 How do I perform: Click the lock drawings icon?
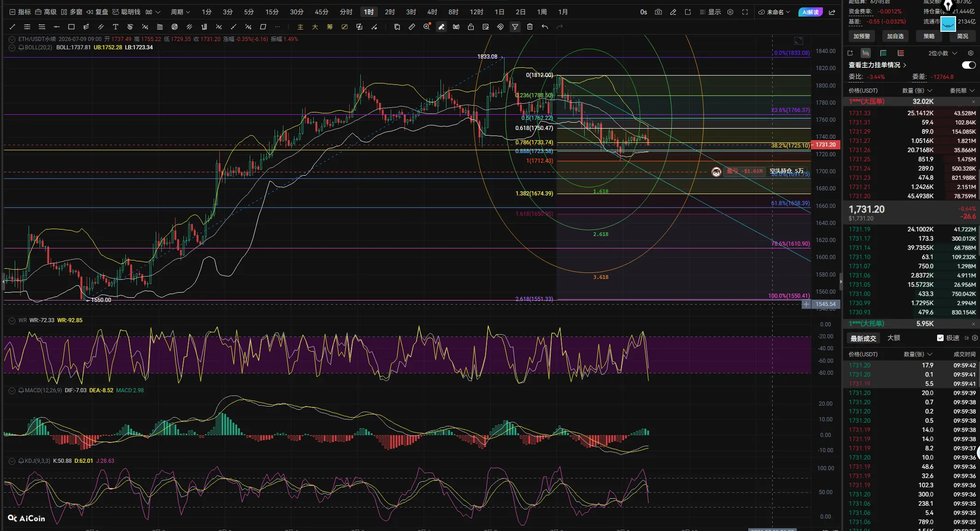point(471,27)
